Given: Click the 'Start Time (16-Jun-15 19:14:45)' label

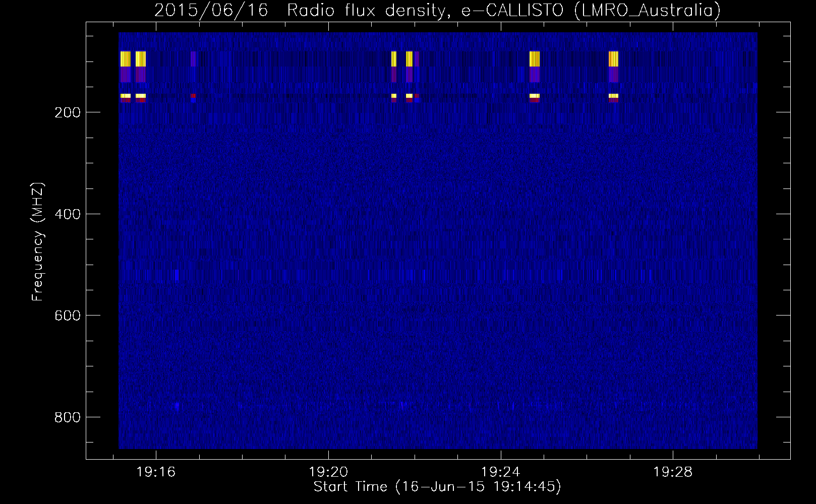Looking at the screenshot, I should (437, 487).
